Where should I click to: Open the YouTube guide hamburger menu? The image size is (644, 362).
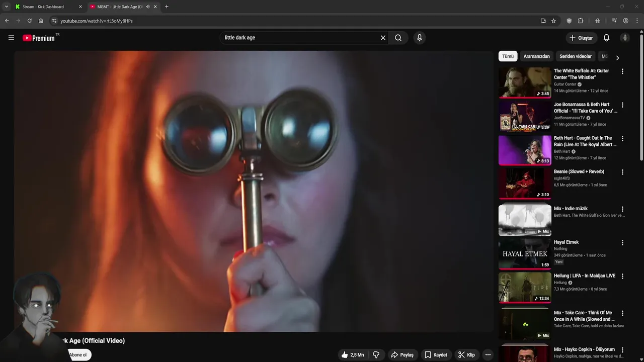[x=11, y=38]
